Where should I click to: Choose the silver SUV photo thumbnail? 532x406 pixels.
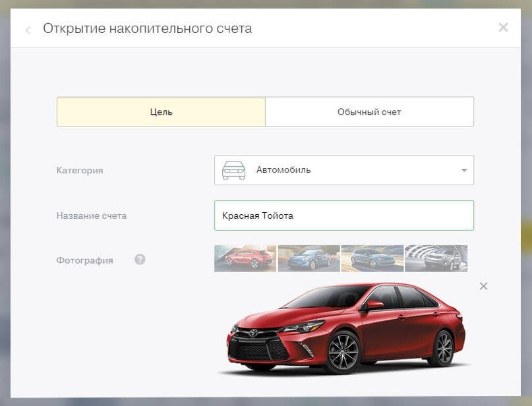pyautogui.click(x=436, y=258)
